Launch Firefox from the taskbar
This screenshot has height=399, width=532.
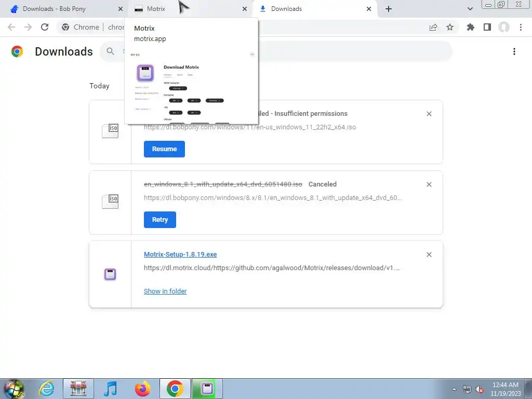tap(142, 389)
